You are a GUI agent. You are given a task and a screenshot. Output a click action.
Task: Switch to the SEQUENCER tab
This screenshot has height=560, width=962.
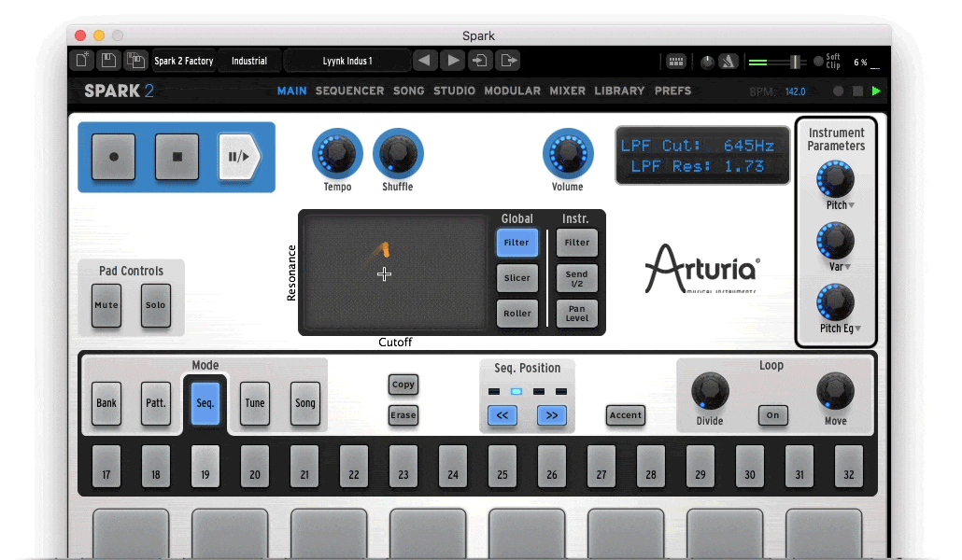(x=349, y=91)
